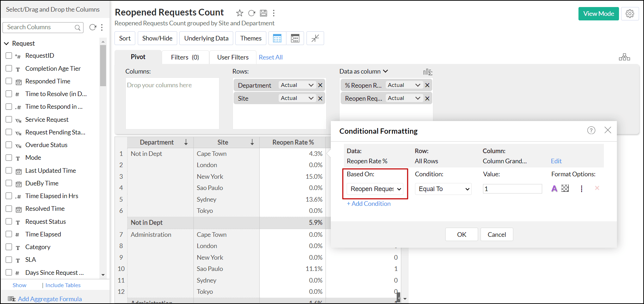
Task: Open the User Filters tab
Action: tap(233, 57)
